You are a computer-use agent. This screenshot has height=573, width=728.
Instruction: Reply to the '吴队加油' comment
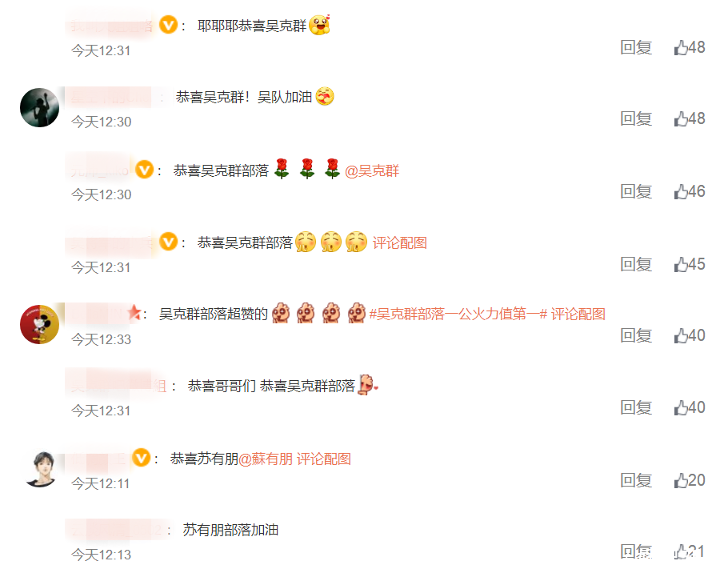point(636,118)
